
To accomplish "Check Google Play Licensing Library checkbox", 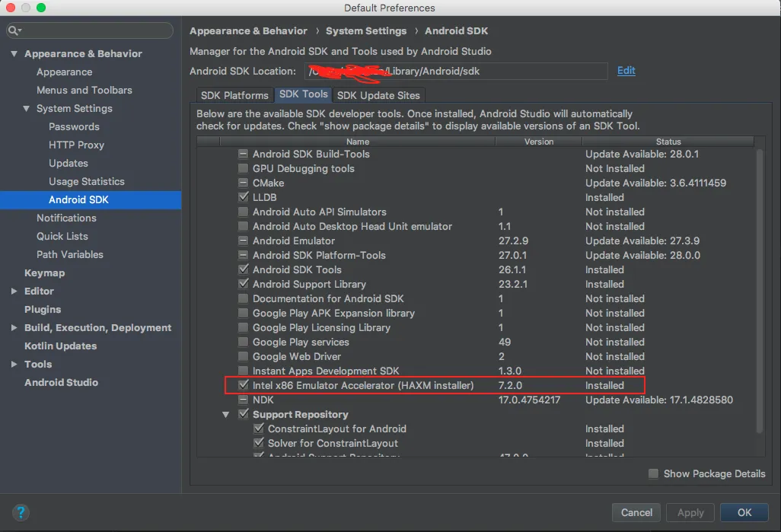I will (243, 327).
